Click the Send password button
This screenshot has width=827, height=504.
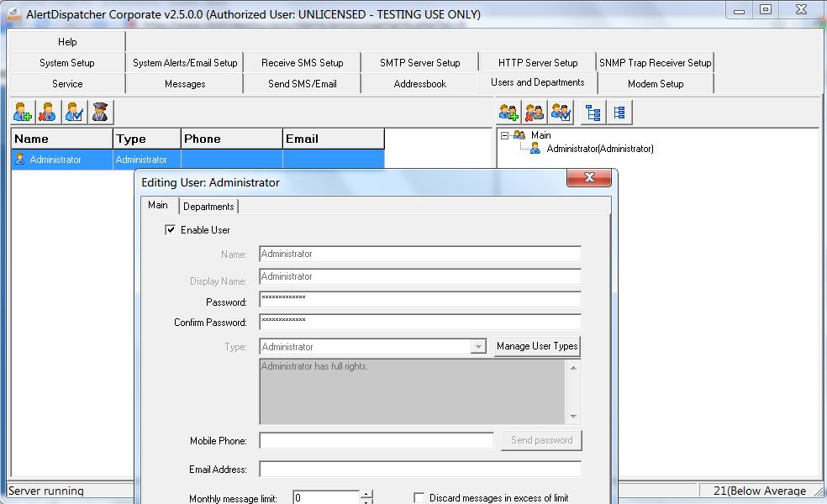[541, 440]
